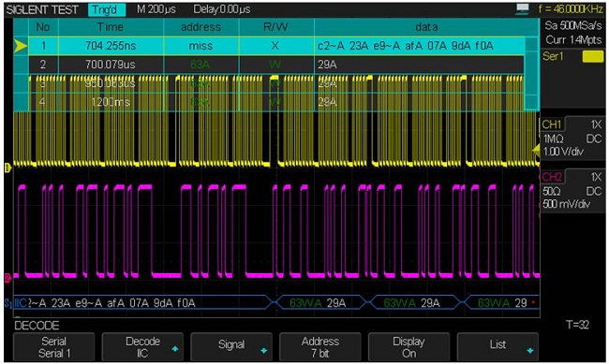Click the Curr 1.4Mpts memory depth
This screenshot has width=609, height=364.
coord(573,39)
